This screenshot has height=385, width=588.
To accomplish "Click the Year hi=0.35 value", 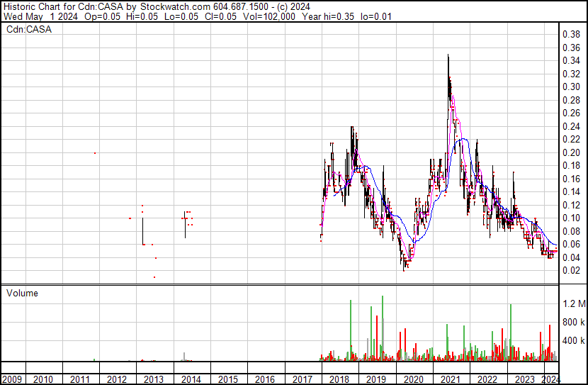I will click(328, 16).
